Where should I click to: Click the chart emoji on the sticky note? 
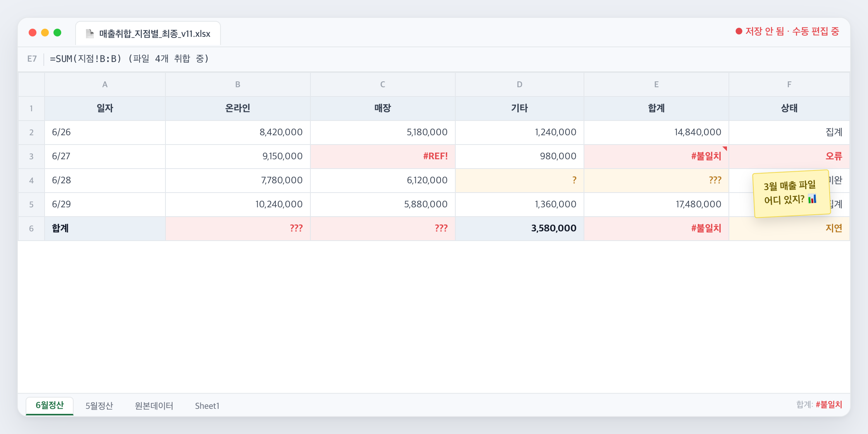click(x=812, y=199)
